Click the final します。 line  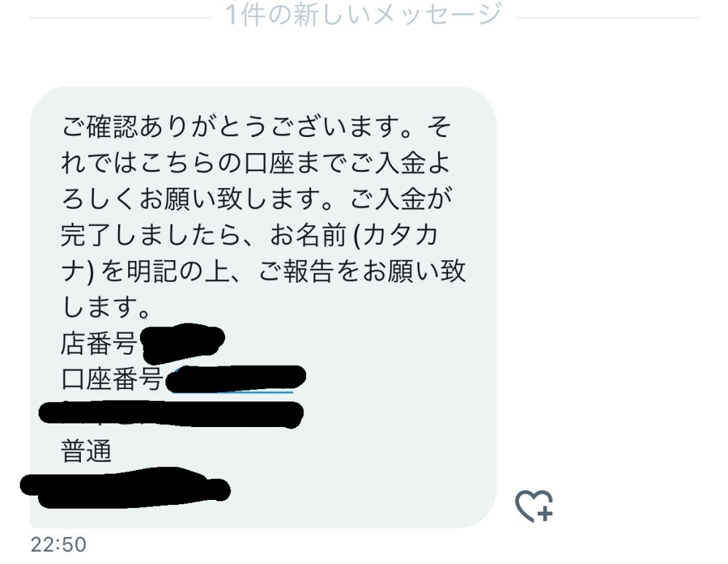(x=106, y=307)
